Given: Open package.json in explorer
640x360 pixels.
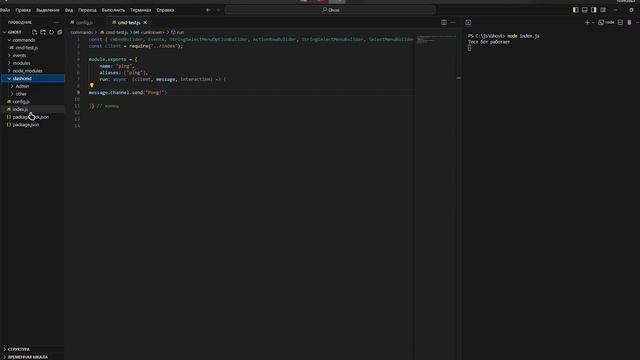Looking at the screenshot, I should click(32, 125).
